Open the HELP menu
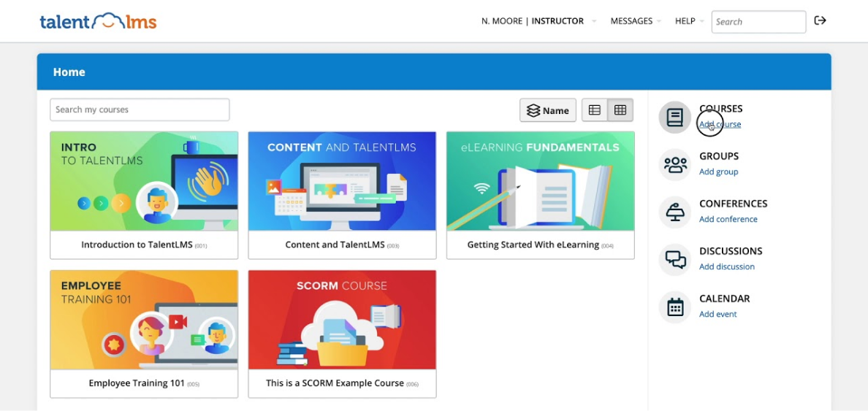The height and width of the screenshot is (411, 868). pos(685,21)
